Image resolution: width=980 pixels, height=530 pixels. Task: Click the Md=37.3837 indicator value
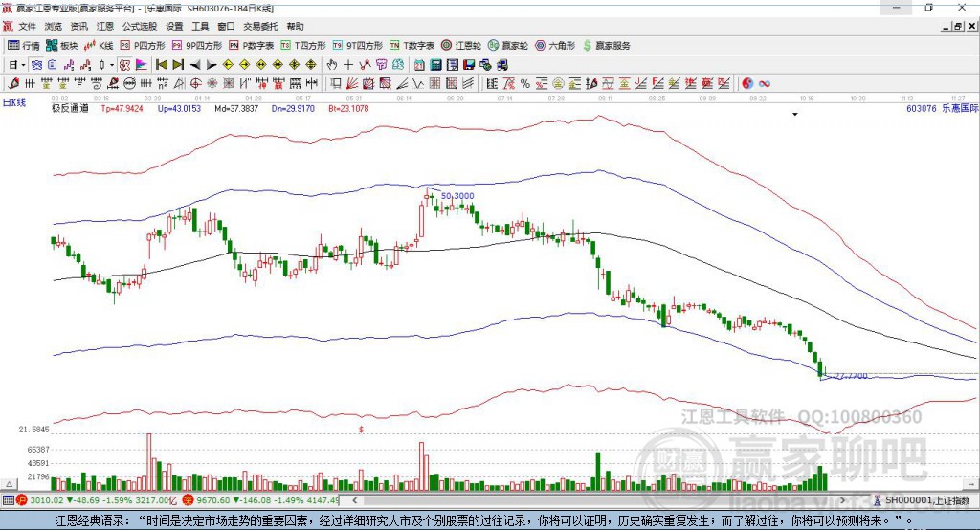[x=236, y=108]
